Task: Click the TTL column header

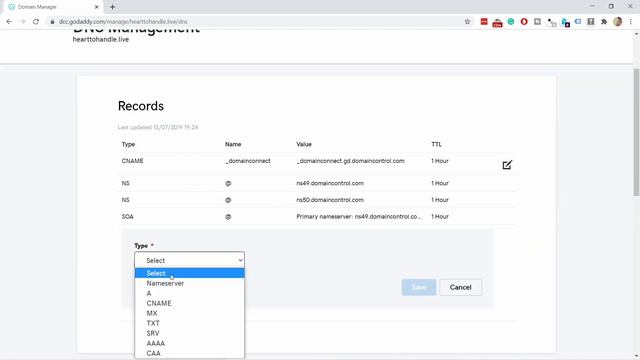Action: pyautogui.click(x=436, y=144)
